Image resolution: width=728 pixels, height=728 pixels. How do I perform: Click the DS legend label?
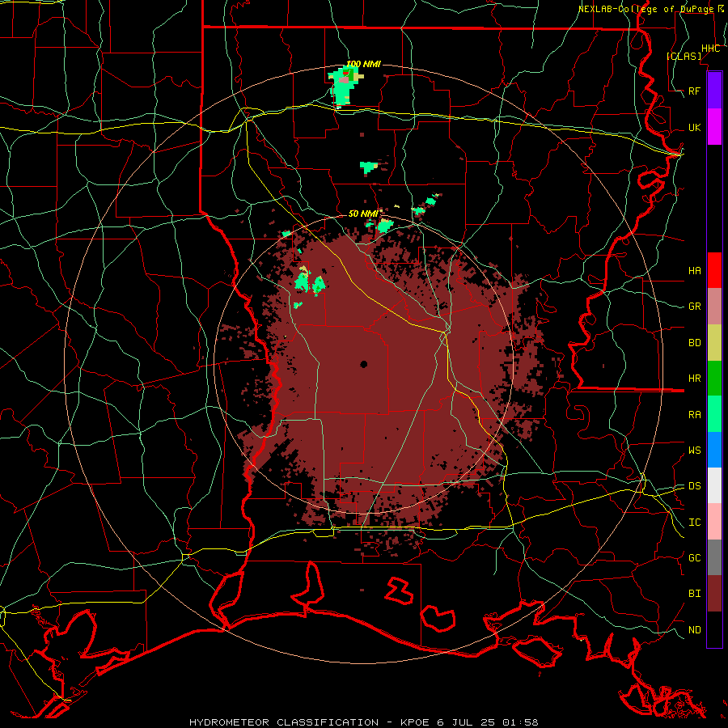pos(694,486)
